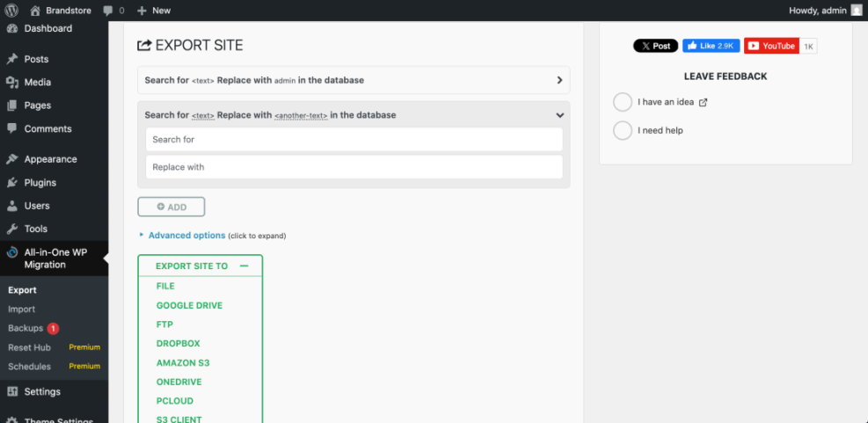
Task: Focus the Search for input field
Action: 354,140
